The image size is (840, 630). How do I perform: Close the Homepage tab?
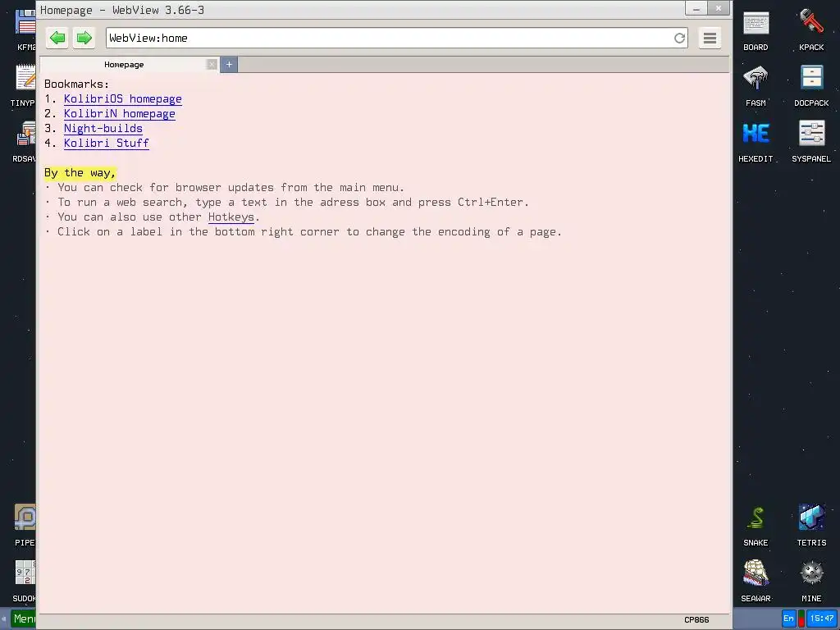pos(212,64)
